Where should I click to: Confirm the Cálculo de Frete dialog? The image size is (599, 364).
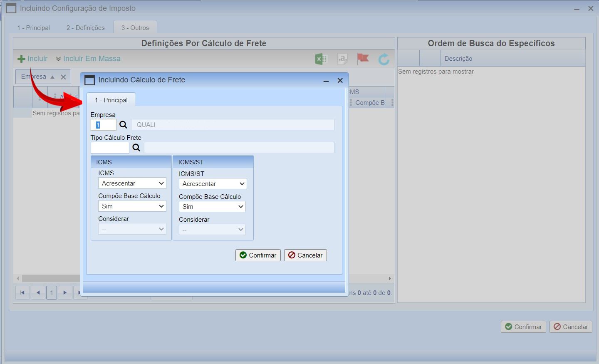(258, 255)
